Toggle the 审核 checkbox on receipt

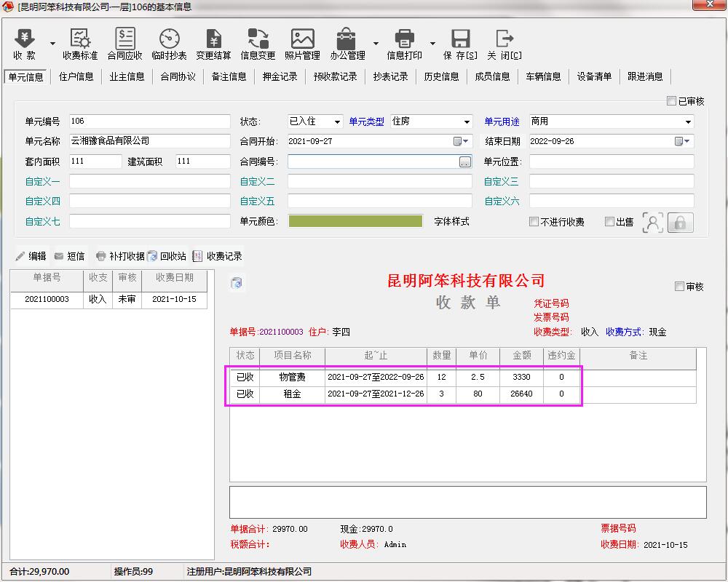click(x=679, y=287)
